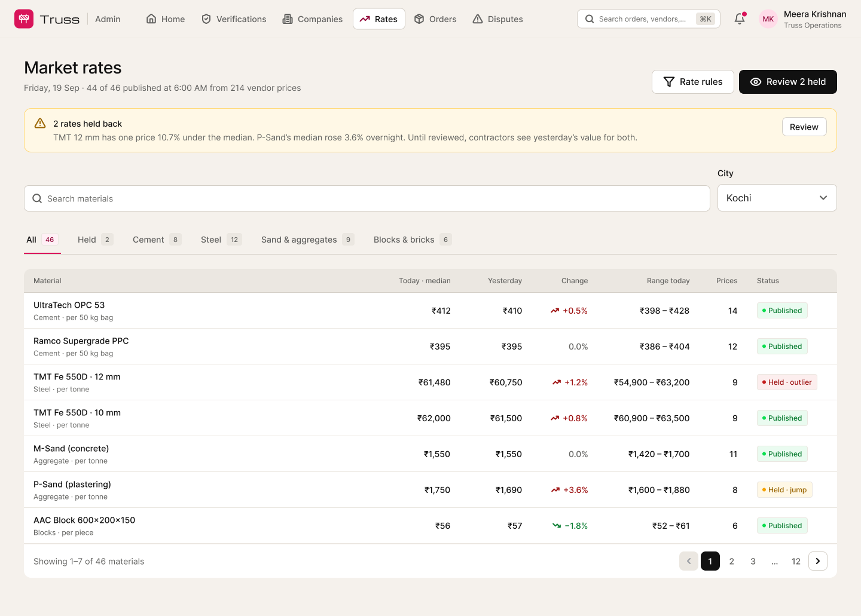Open the Sand & aggregates tab
861x616 pixels.
pos(308,240)
